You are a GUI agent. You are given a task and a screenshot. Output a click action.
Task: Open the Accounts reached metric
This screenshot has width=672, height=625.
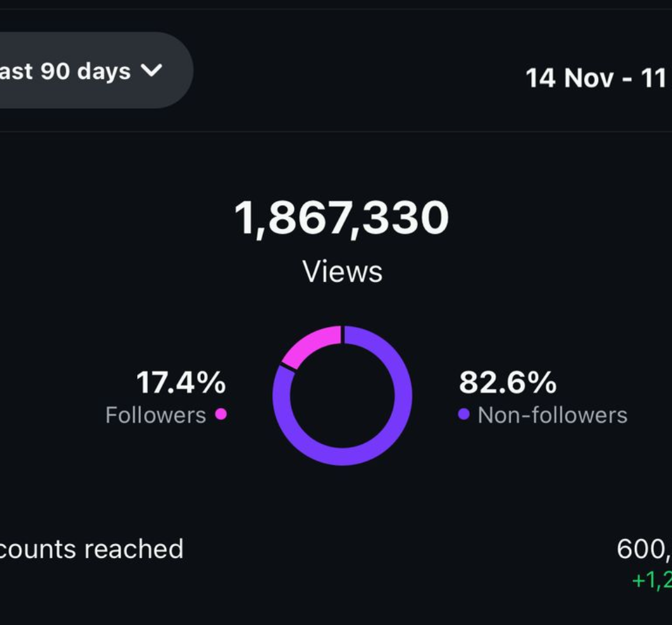coord(93,548)
